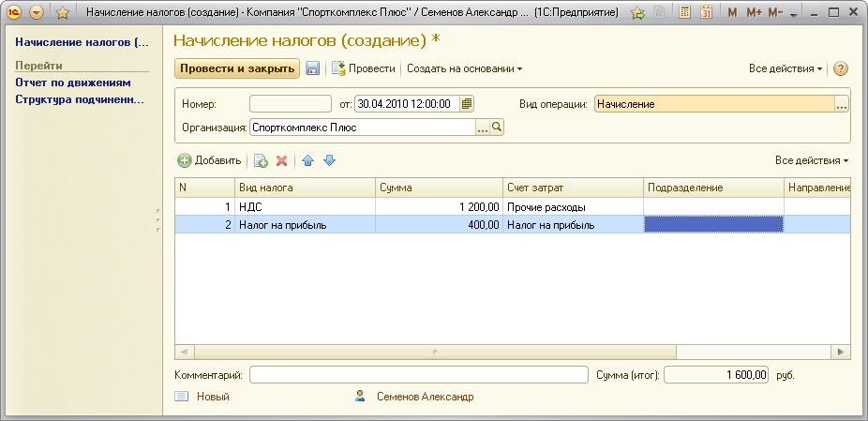Open the calculator icon in title bar
868x421 pixels.
pos(685,12)
